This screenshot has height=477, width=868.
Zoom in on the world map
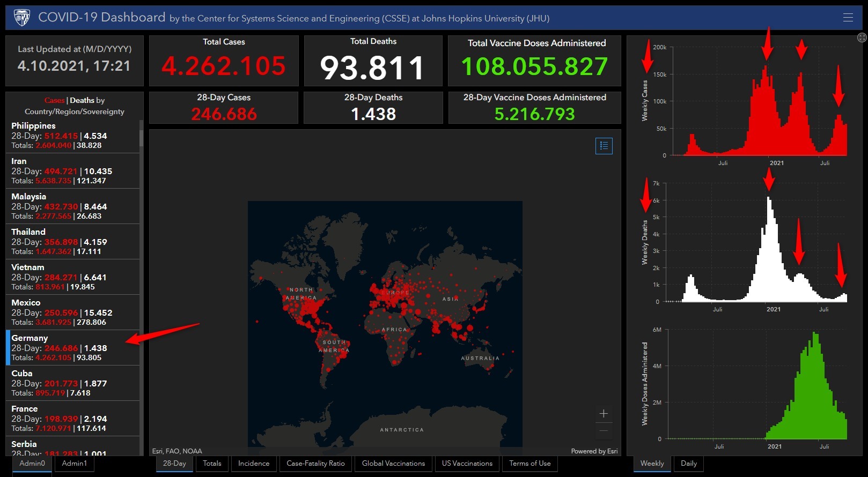pos(604,413)
